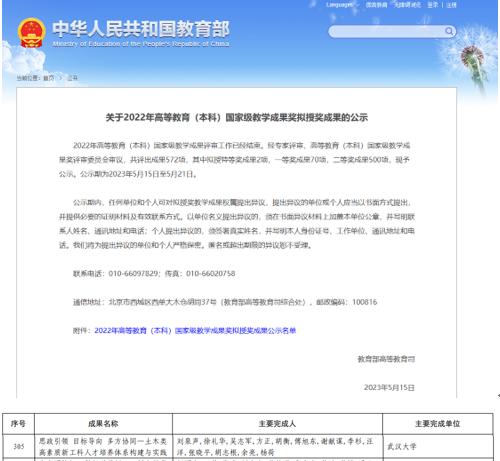Viewport: 500px width, 461px height.
Task: Click the notice title heading text
Action: pyautogui.click(x=237, y=117)
